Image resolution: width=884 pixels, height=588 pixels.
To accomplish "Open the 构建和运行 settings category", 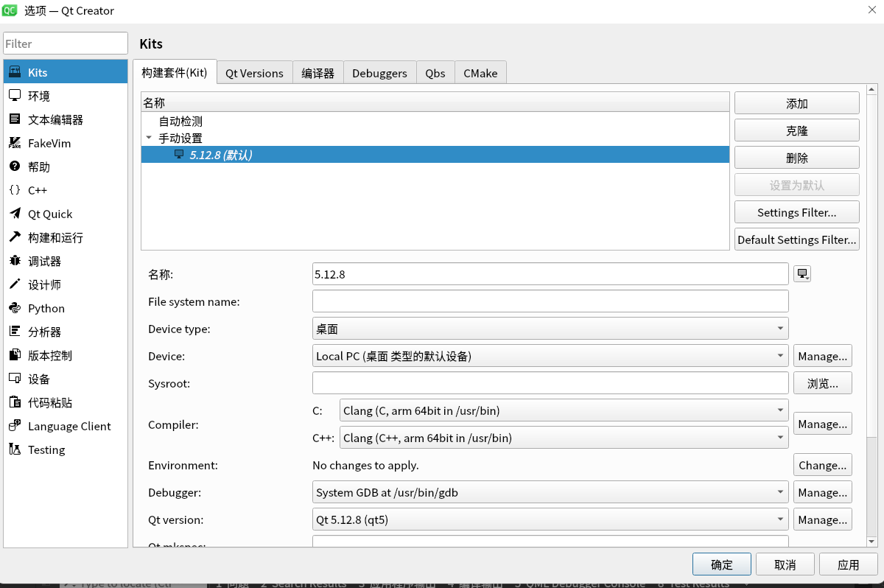I will point(66,237).
